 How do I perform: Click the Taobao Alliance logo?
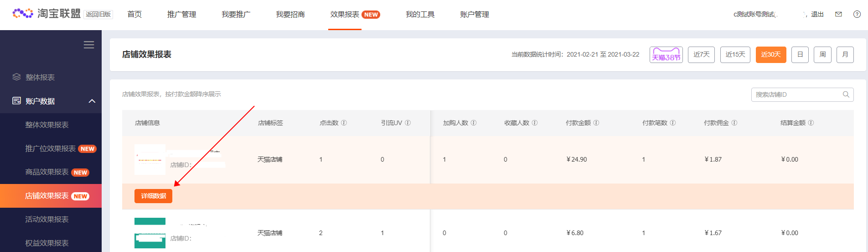coord(46,14)
